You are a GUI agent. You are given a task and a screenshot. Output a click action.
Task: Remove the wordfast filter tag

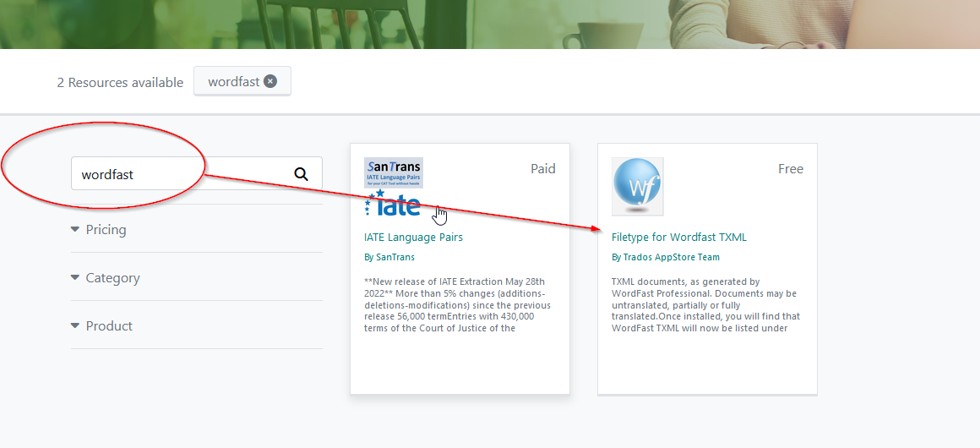tap(270, 81)
